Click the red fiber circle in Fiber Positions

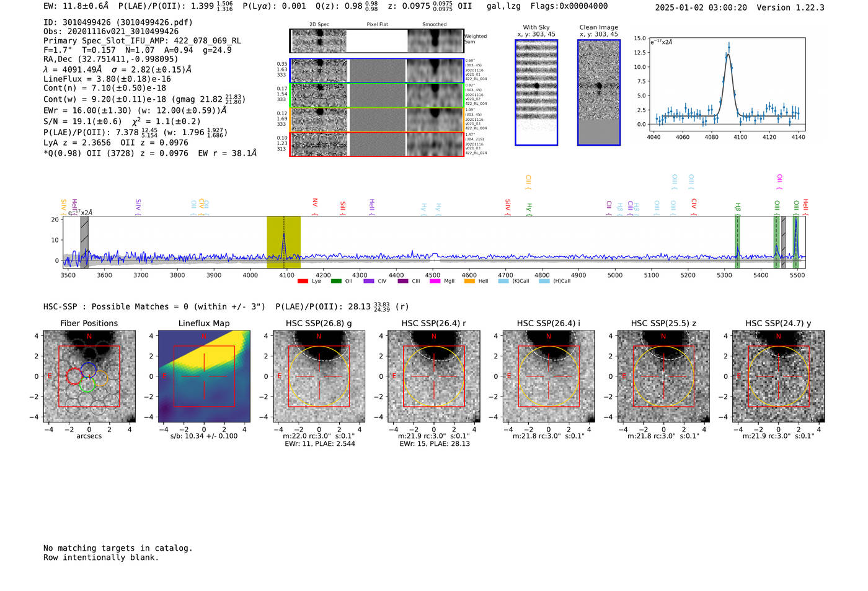point(74,376)
